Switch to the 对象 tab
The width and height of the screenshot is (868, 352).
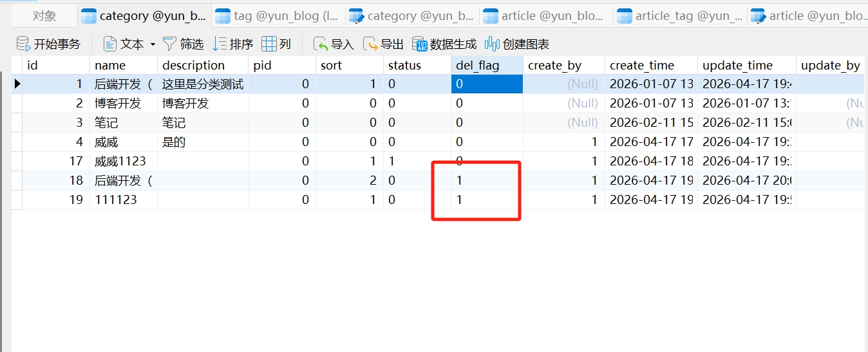coord(44,16)
